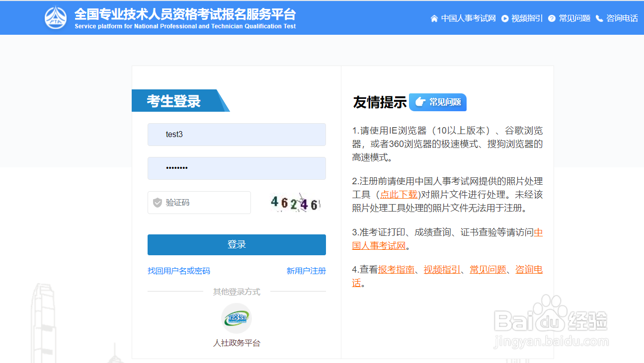Click the username field showing test3

tap(237, 135)
